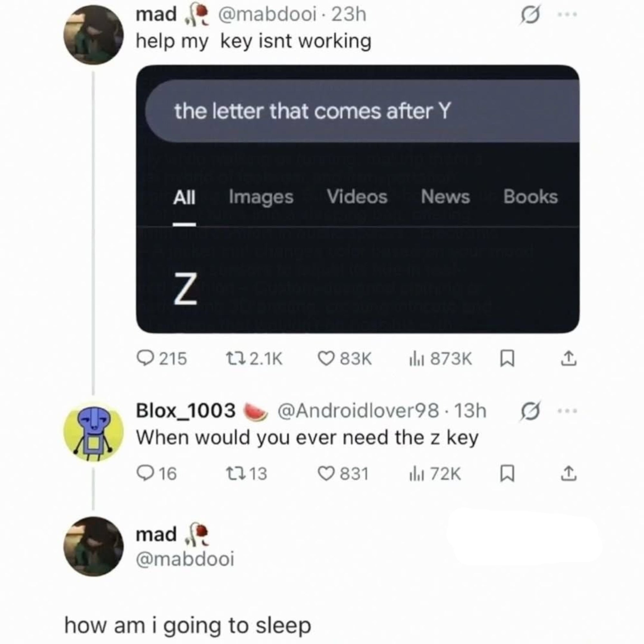Bookmark the 'help my key isnt working' tweet
The image size is (644, 644).
(x=507, y=359)
